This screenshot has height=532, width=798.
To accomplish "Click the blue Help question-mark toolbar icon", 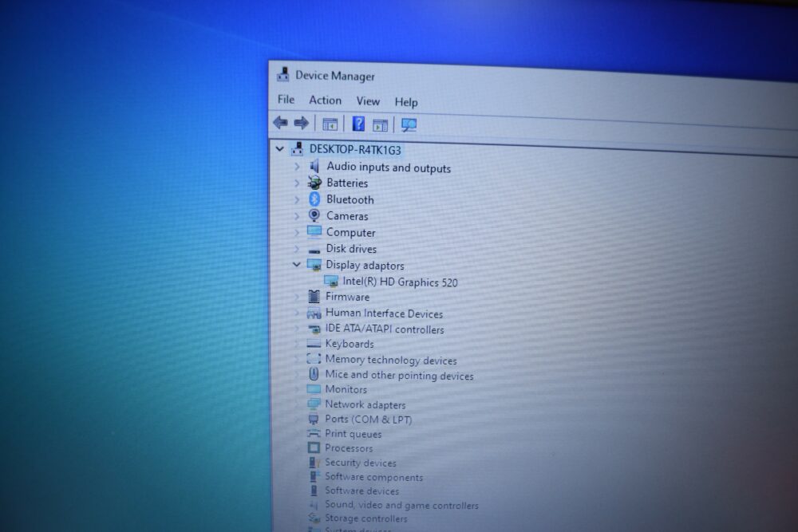I will pyautogui.click(x=358, y=124).
